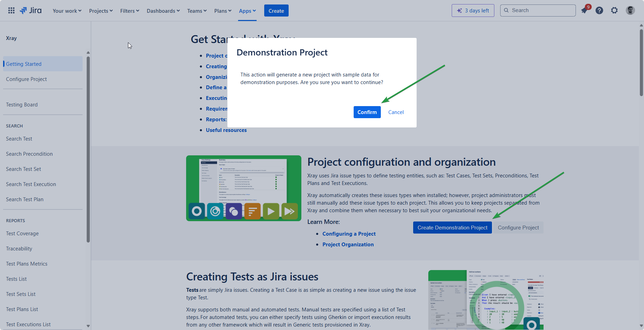Click the Reports link in contents
Viewport: 644px width, 330px height.
[216, 119]
